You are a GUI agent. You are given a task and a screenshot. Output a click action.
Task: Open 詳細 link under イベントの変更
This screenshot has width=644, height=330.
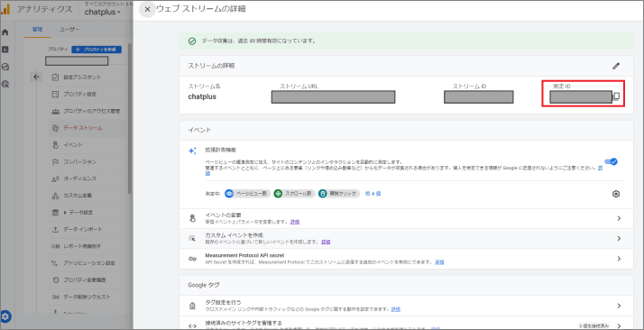(x=295, y=222)
